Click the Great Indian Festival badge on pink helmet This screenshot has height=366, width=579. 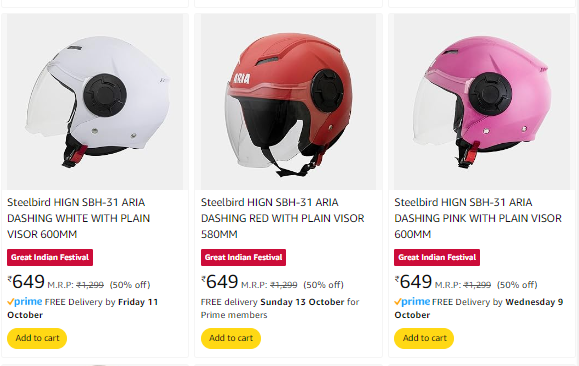(437, 257)
